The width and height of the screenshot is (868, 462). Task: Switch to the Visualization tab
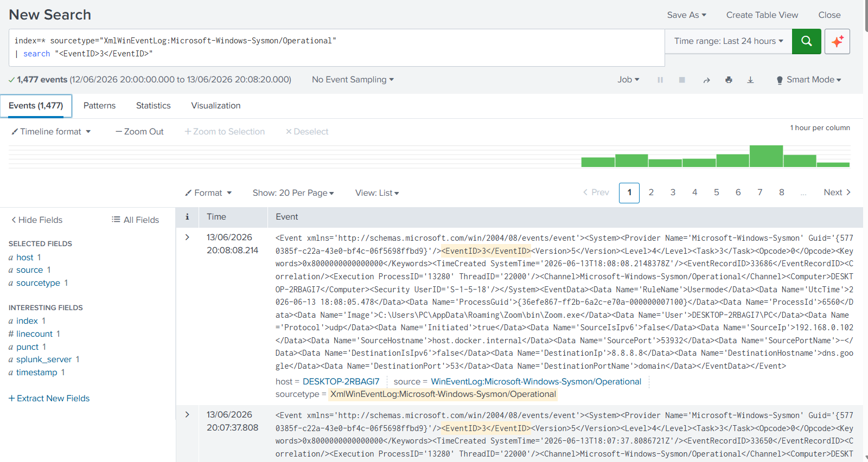pyautogui.click(x=216, y=106)
